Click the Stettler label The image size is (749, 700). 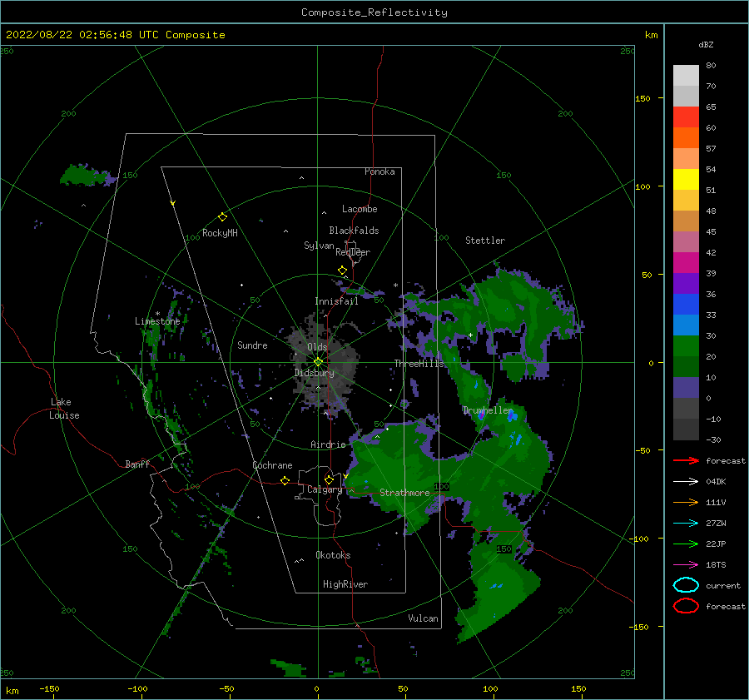(485, 241)
